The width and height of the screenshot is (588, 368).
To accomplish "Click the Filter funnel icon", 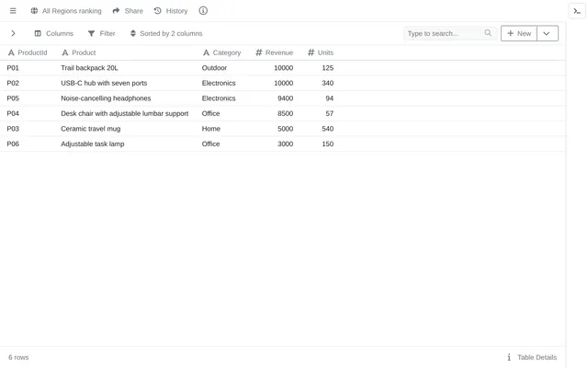I will click(91, 33).
